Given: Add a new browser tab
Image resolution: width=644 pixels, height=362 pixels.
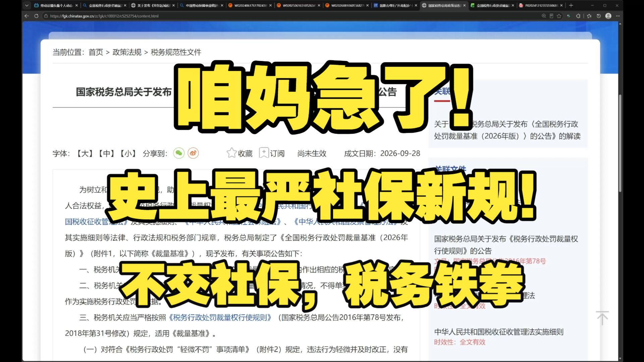Looking at the screenshot, I should coord(571,5).
